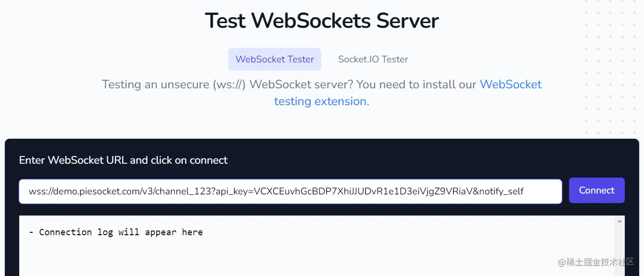Screen dimensions: 644x276
Task: Click the connection log scrollbar track
Action: click(x=619, y=250)
